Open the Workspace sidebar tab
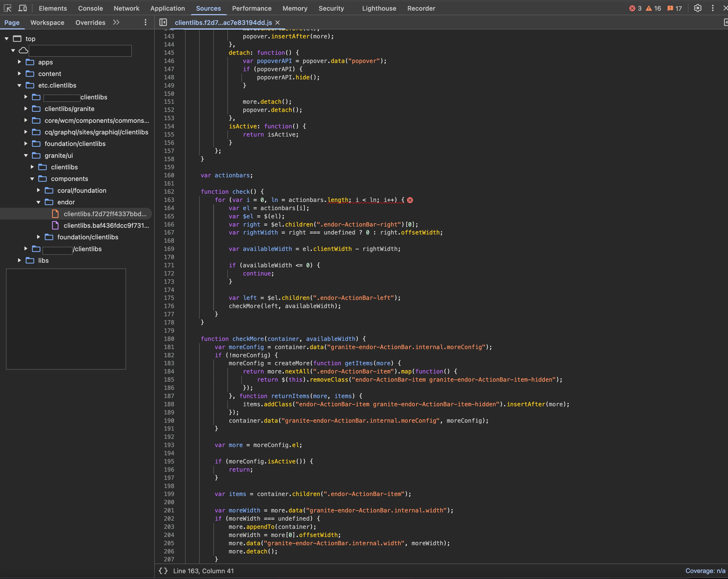Viewport: 728px width, 579px height. 47,23
